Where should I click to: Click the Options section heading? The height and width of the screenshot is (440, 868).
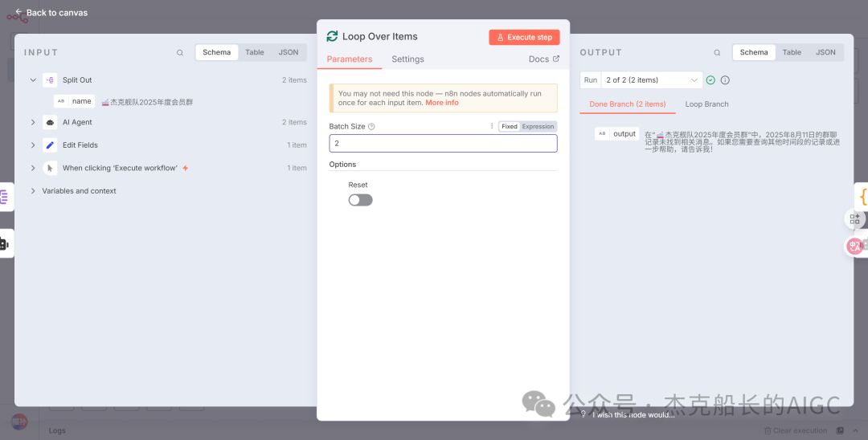point(342,165)
